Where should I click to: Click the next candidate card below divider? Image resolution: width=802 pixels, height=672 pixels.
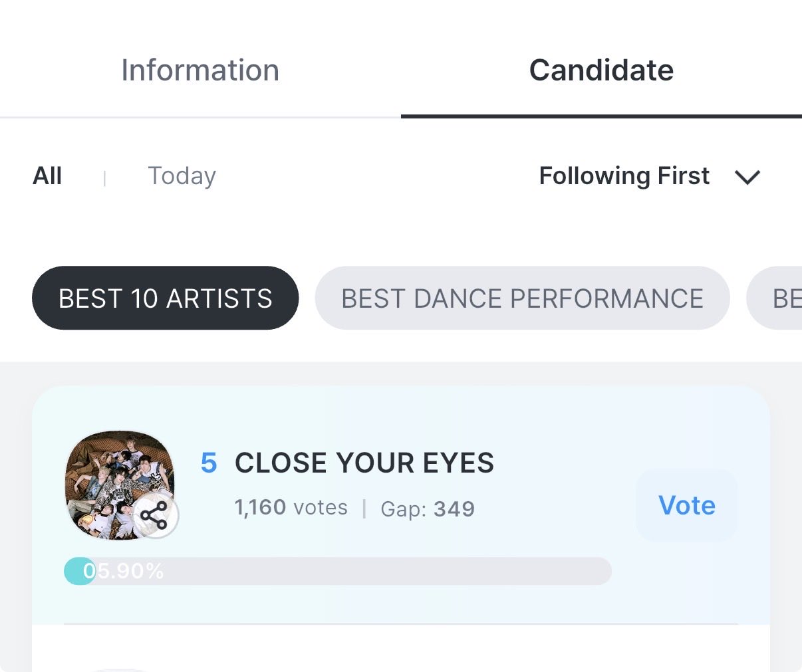pyautogui.click(x=399, y=651)
